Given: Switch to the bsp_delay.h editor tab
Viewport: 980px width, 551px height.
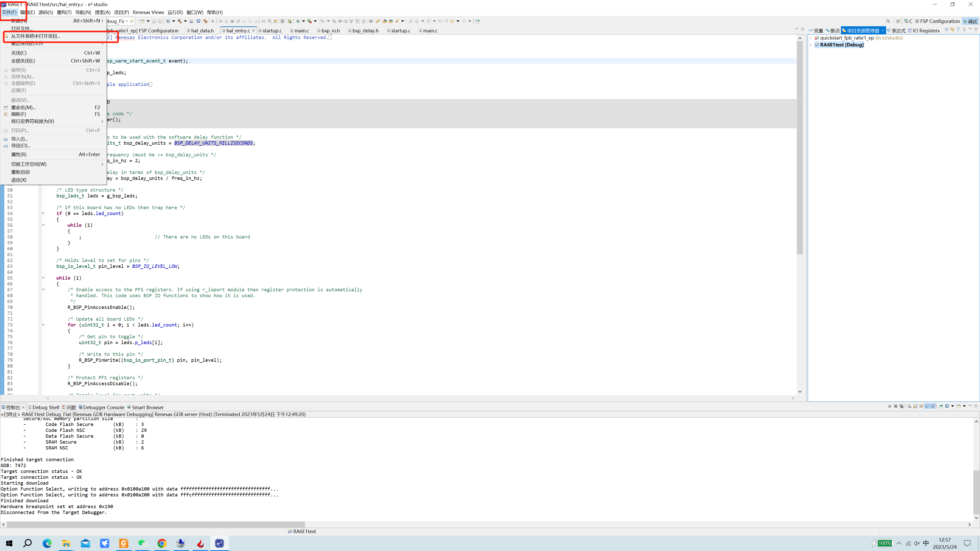Looking at the screenshot, I should [363, 31].
